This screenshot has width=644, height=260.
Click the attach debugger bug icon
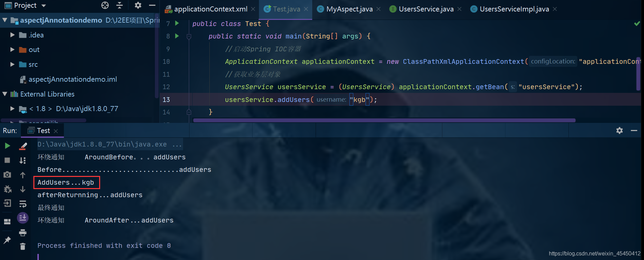tap(7, 189)
